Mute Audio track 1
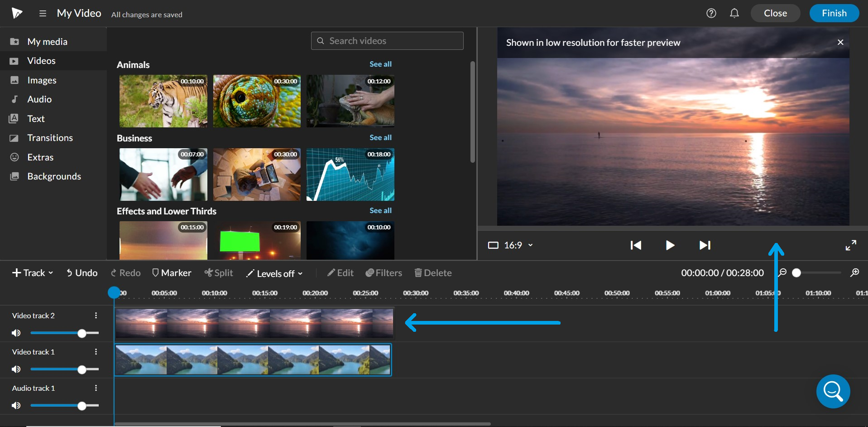 tap(17, 405)
